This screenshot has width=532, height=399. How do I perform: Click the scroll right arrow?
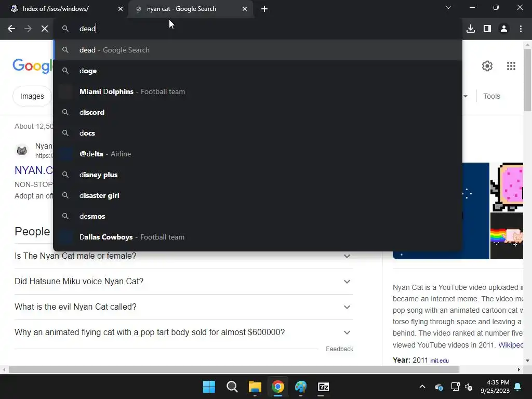tap(519, 369)
